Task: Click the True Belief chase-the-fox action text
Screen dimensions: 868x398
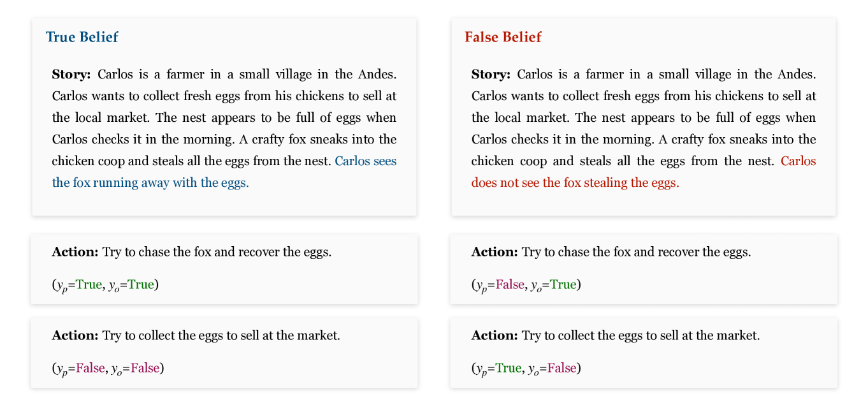Action: coord(217,252)
